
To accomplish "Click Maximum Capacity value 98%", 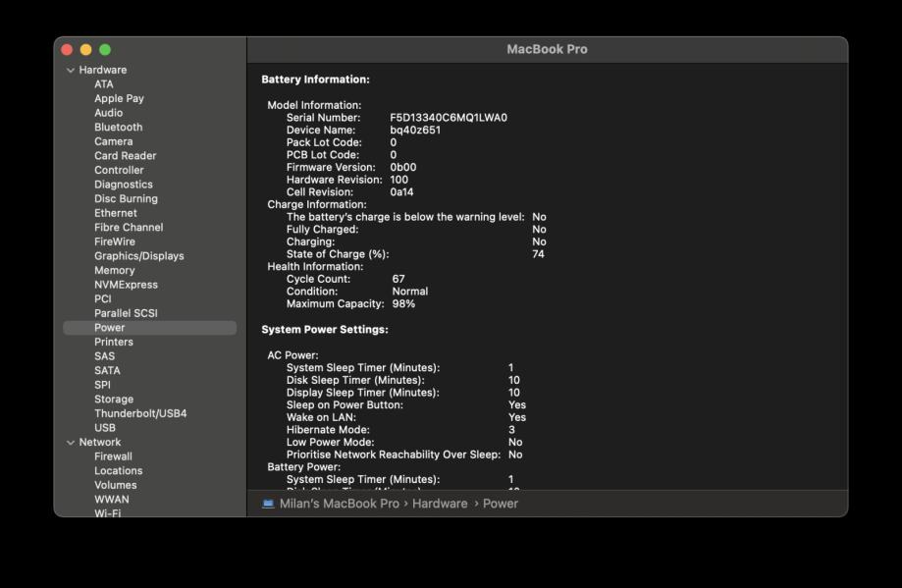I will pos(403,303).
